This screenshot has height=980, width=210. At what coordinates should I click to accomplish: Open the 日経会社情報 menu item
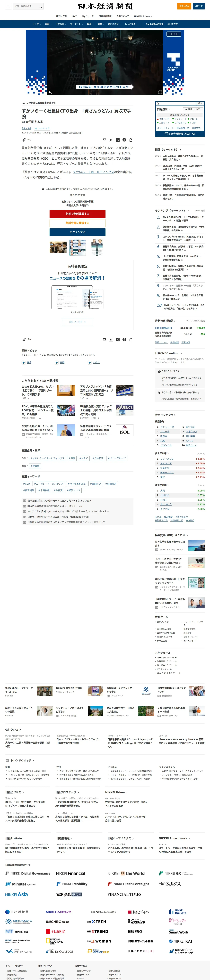[x=105, y=16]
